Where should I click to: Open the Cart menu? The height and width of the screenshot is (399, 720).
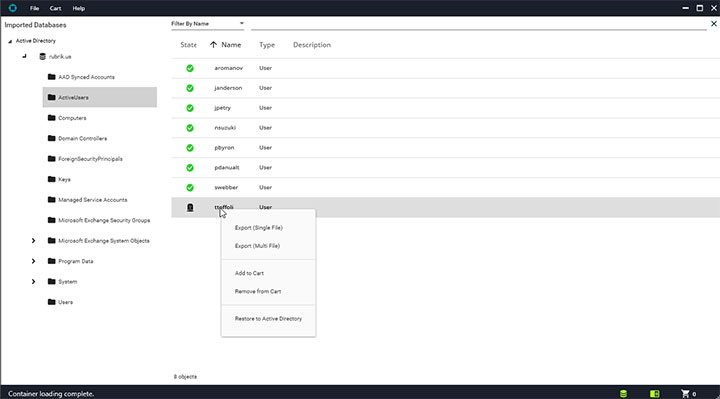pyautogui.click(x=56, y=8)
